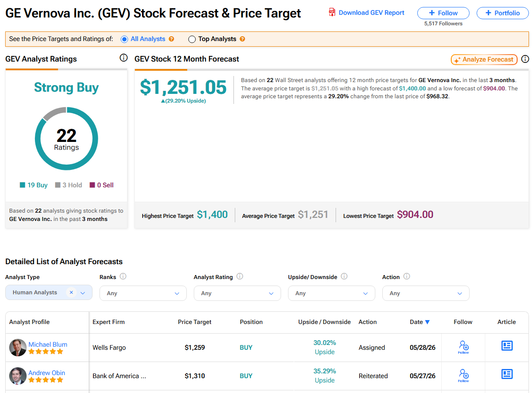Click the Price Target column header
Image resolution: width=532 pixels, height=393 pixels.
tap(195, 322)
